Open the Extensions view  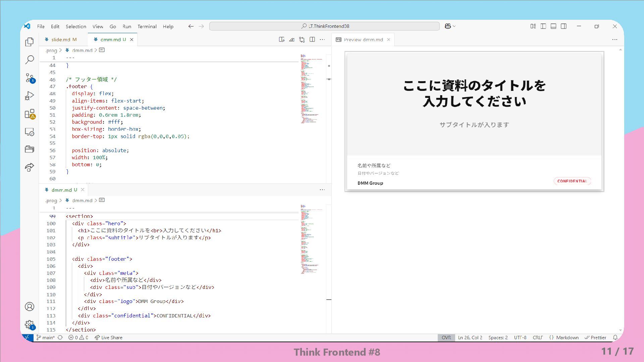30,114
